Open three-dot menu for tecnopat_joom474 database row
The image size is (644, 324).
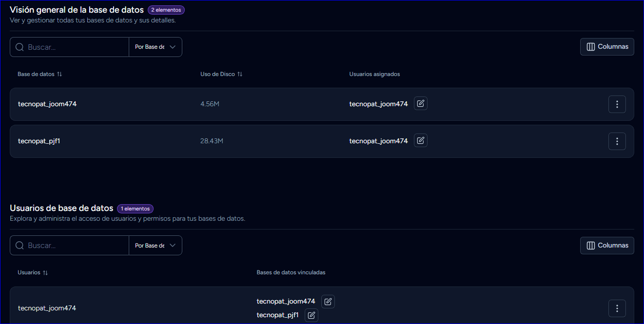pyautogui.click(x=617, y=104)
